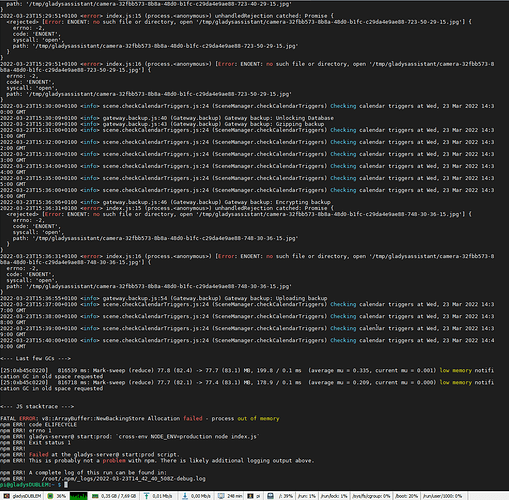The image size is (509, 500).
Task: Click the uptime monitor icon
Action: click(x=221, y=496)
